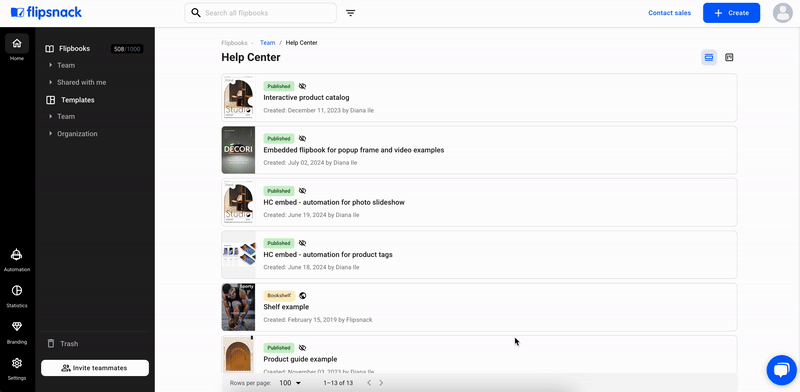Click the Trash bin icon
Screen dimensions: 800x392
coord(51,344)
